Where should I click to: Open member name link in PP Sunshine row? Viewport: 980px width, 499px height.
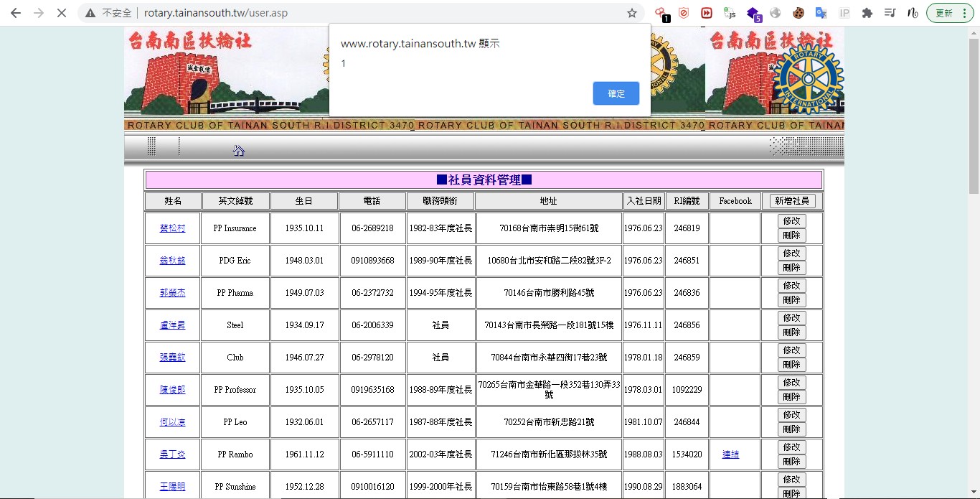pos(172,487)
